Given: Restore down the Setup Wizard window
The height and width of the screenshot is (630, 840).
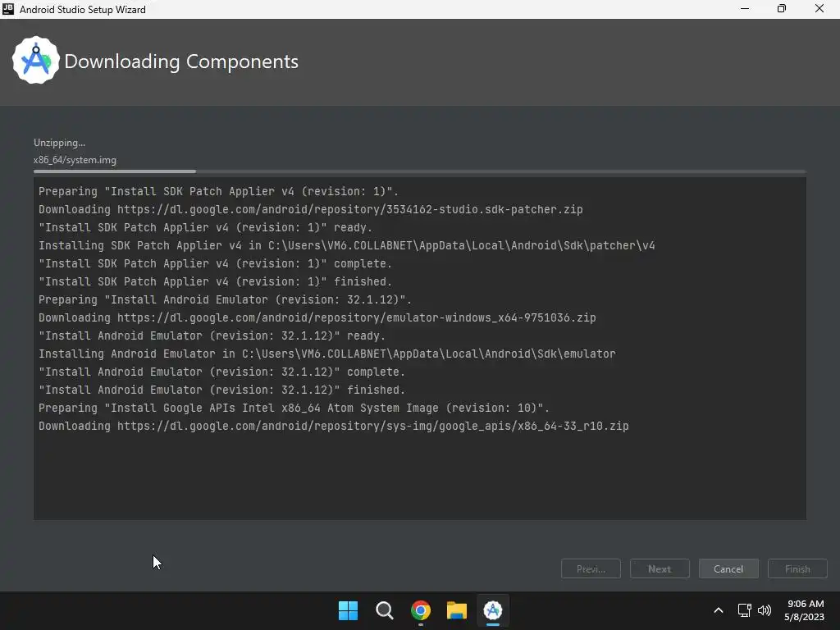Looking at the screenshot, I should point(782,8).
